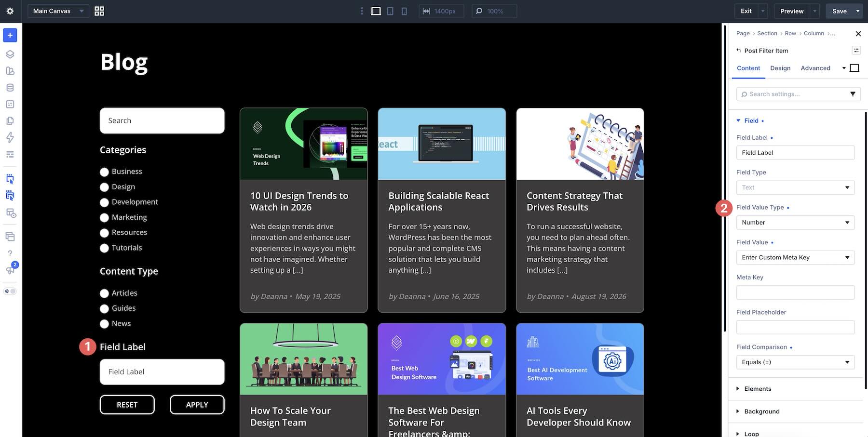Switch to the Advanced tab
Image resolution: width=868 pixels, height=437 pixels.
815,68
